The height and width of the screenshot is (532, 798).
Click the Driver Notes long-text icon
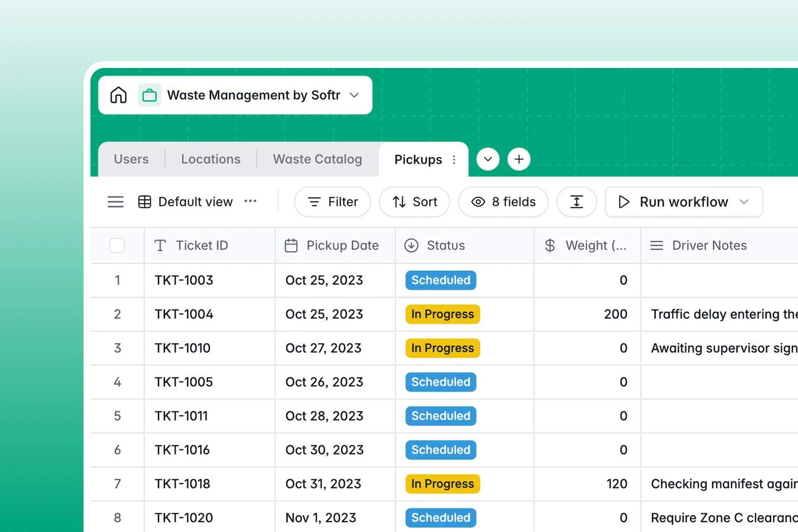(657, 245)
